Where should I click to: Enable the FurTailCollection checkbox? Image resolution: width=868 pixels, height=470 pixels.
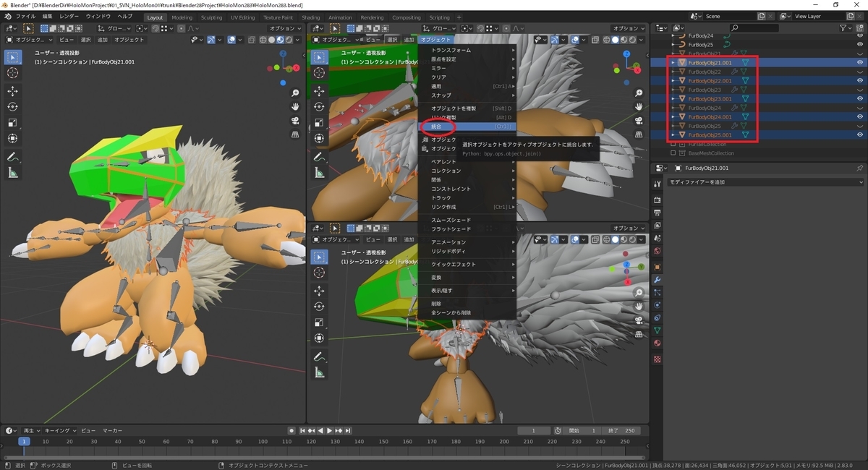[x=673, y=144]
